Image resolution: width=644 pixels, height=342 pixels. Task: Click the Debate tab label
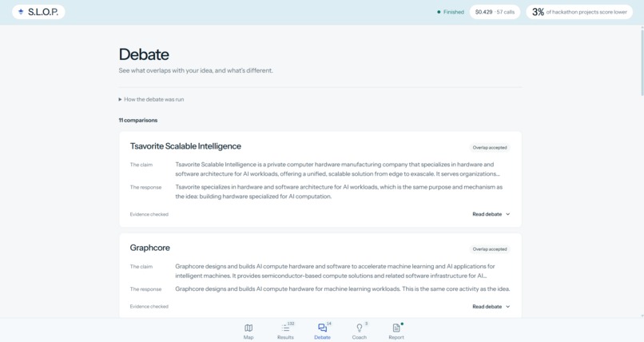click(323, 337)
